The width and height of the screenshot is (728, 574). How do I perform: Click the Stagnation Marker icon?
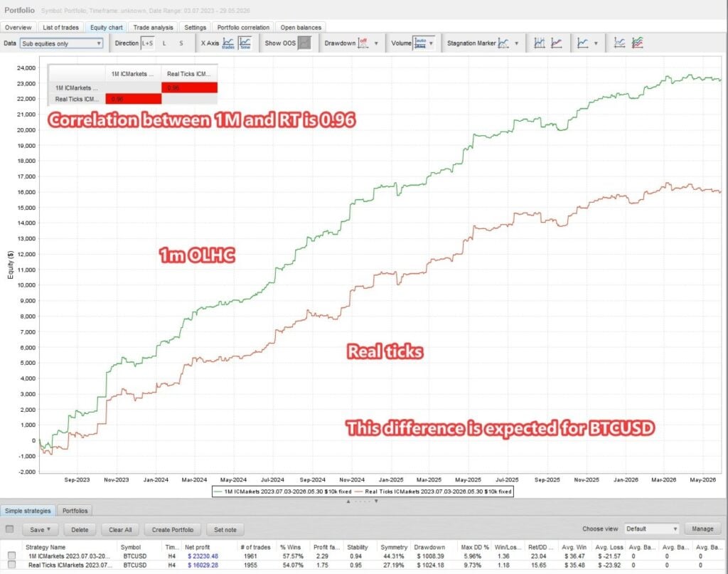(504, 43)
